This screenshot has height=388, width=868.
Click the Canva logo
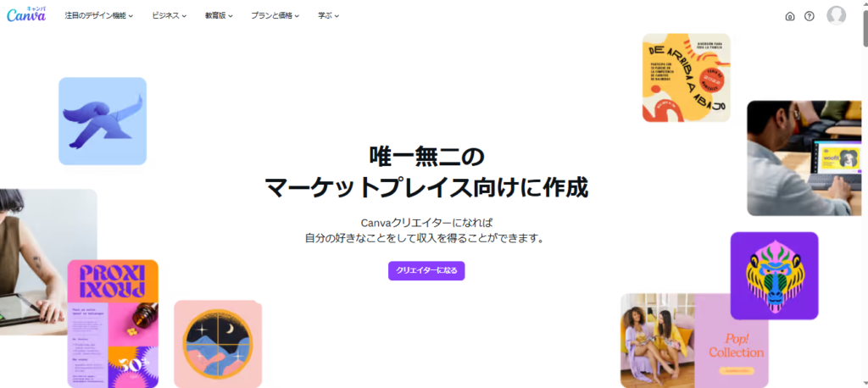[26, 15]
